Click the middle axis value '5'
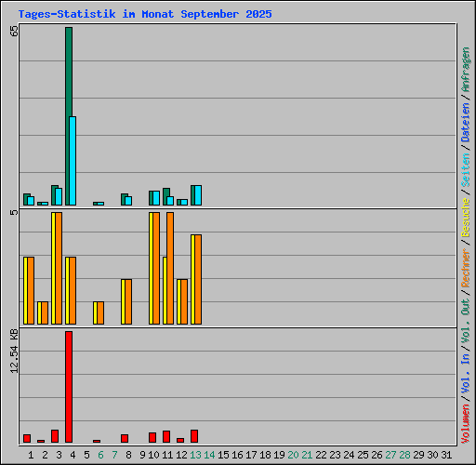Image resolution: width=476 pixels, height=465 pixels. (x=14, y=213)
